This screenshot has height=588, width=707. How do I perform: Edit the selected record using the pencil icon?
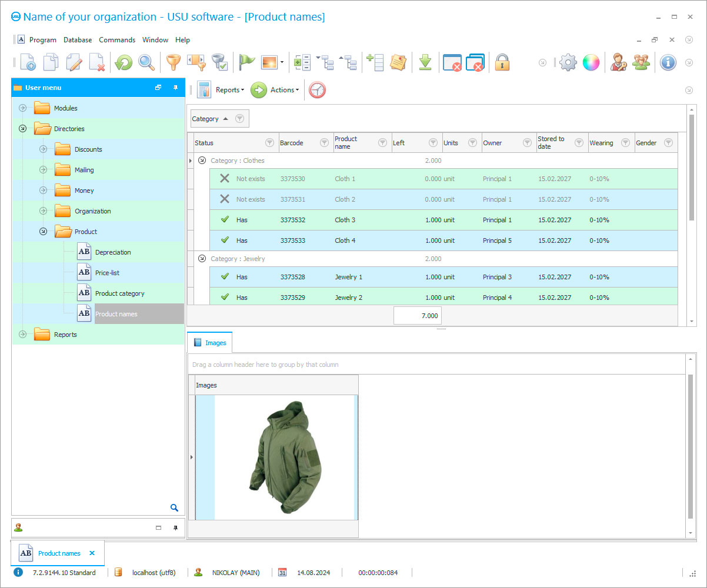73,62
